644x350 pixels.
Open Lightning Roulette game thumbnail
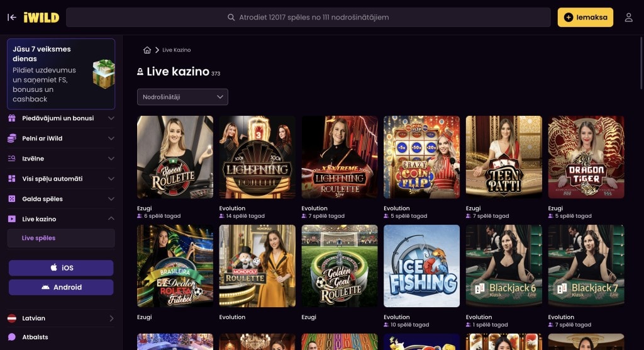click(257, 157)
